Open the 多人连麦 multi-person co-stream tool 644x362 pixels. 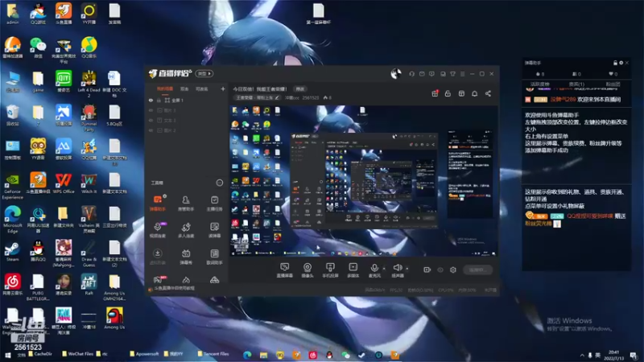click(186, 230)
